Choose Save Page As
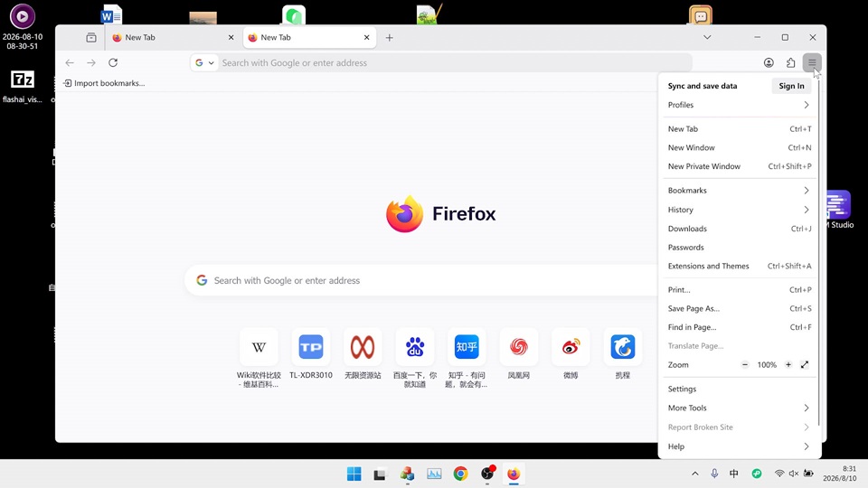 (x=740, y=309)
